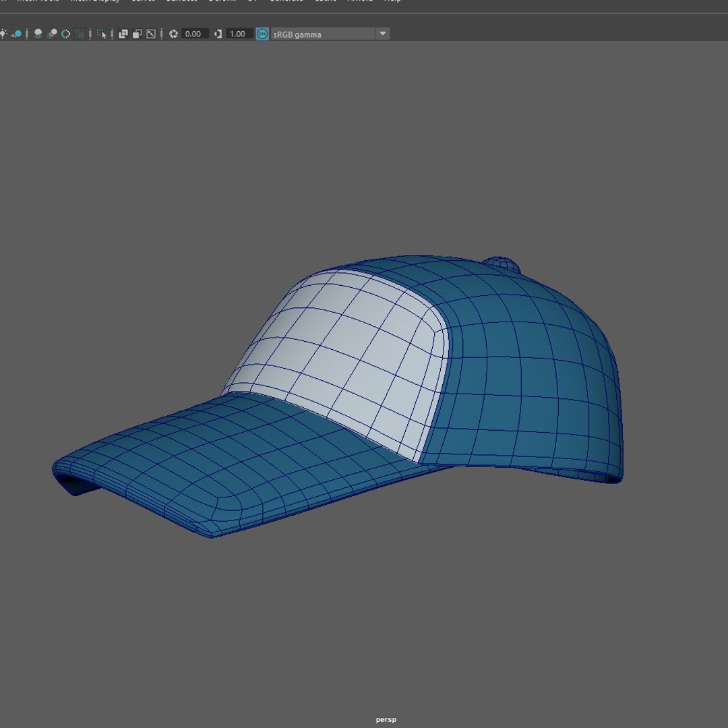728x728 pixels.
Task: Select the cap's top button
Action: coord(502,264)
